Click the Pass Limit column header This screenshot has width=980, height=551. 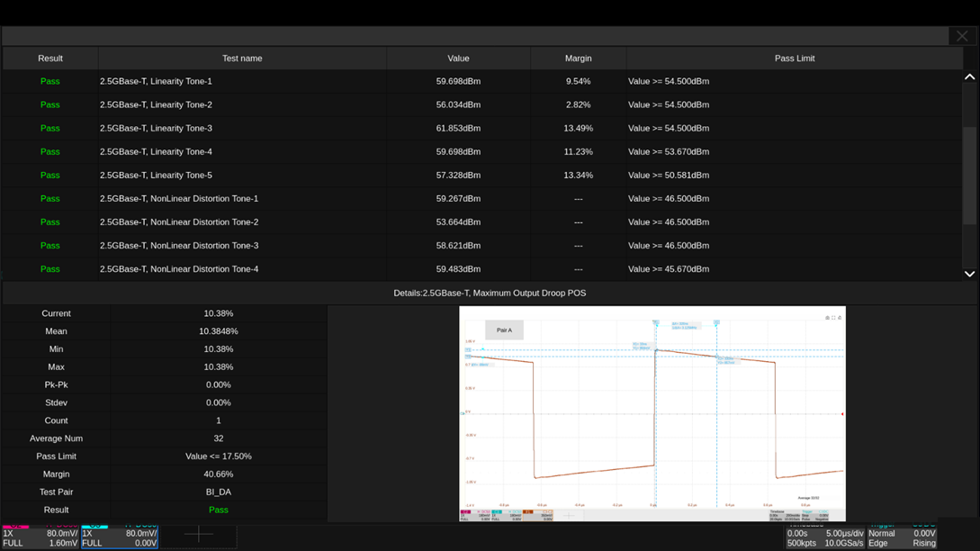pos(794,59)
